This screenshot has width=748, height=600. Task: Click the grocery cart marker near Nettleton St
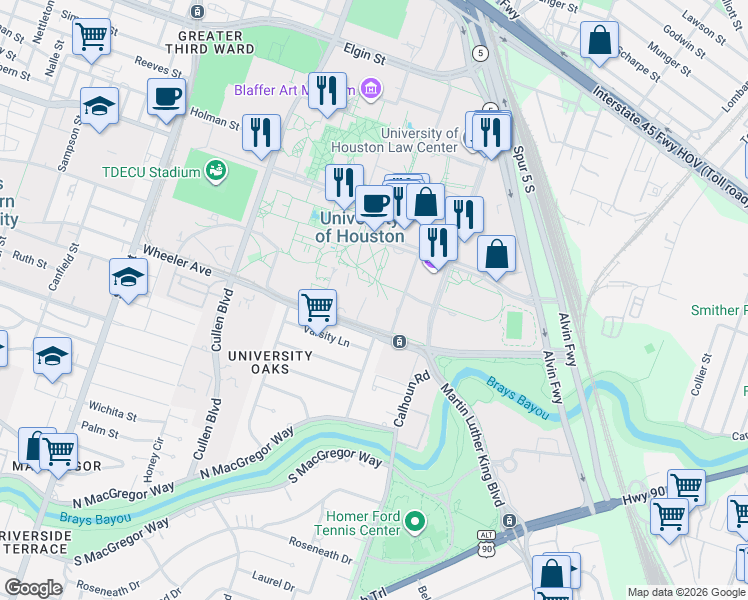tap(92, 37)
